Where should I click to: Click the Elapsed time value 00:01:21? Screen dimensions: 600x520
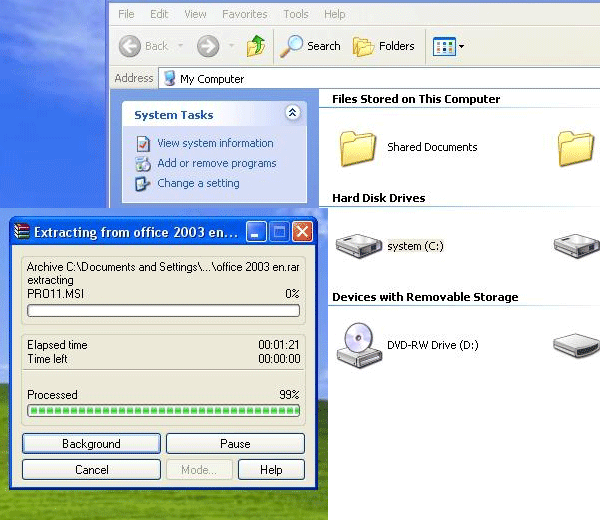pos(279,345)
